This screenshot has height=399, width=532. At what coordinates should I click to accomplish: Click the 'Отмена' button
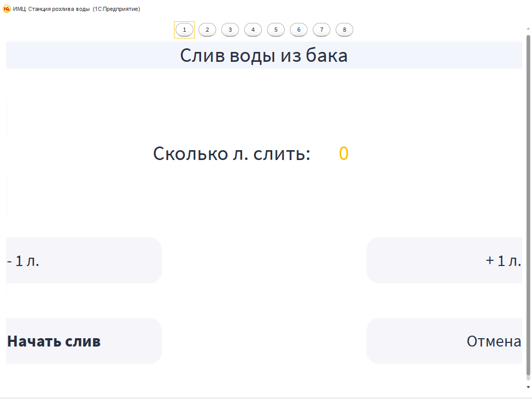tap(444, 341)
